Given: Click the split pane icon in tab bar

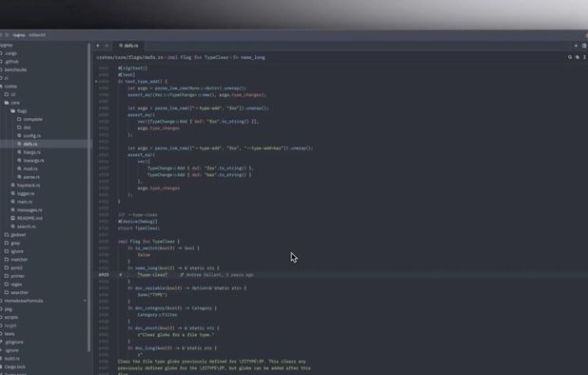Looking at the screenshot, I should pos(584,46).
